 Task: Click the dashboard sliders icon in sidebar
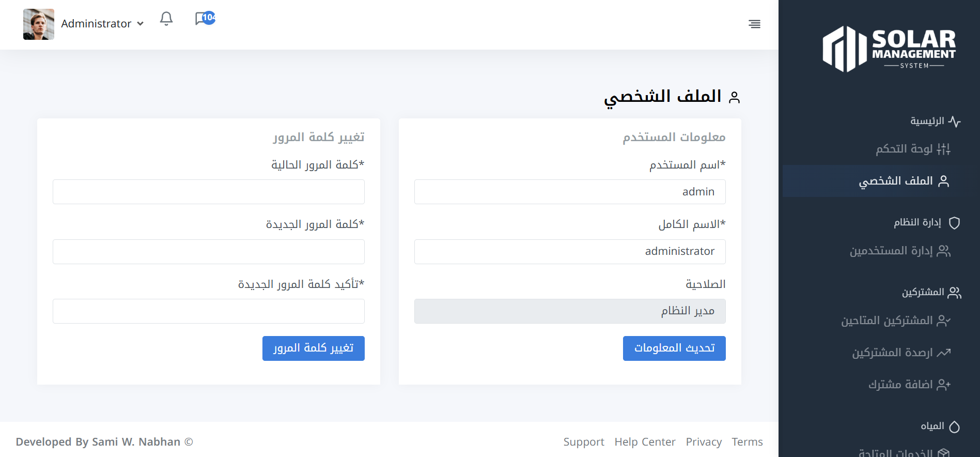pos(943,149)
